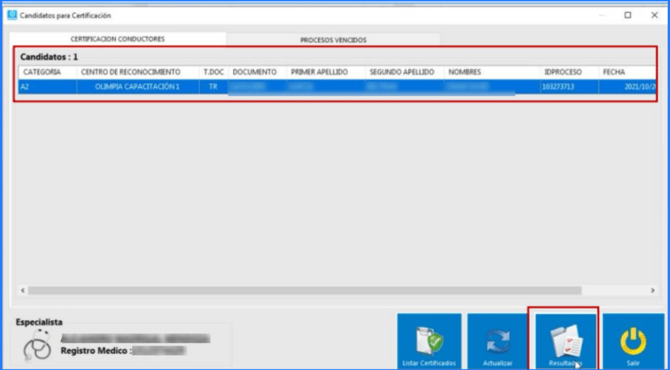Click the IDPROCESO column header
This screenshot has width=670, height=370.
(570, 72)
